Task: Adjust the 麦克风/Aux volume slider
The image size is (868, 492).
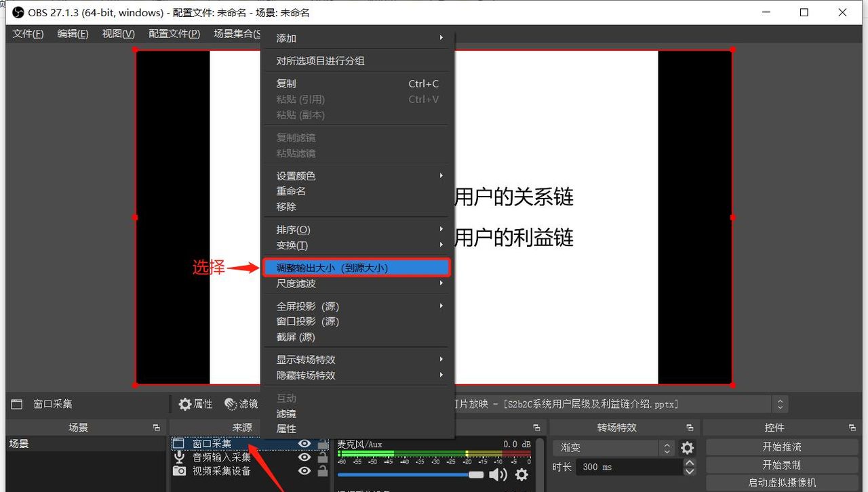Action: point(410,475)
